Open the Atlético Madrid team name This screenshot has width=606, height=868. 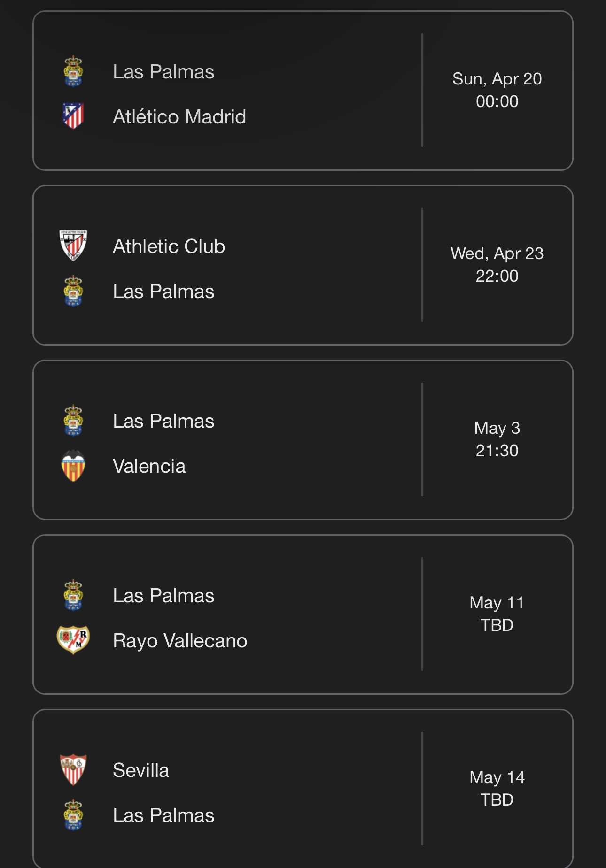click(x=179, y=117)
